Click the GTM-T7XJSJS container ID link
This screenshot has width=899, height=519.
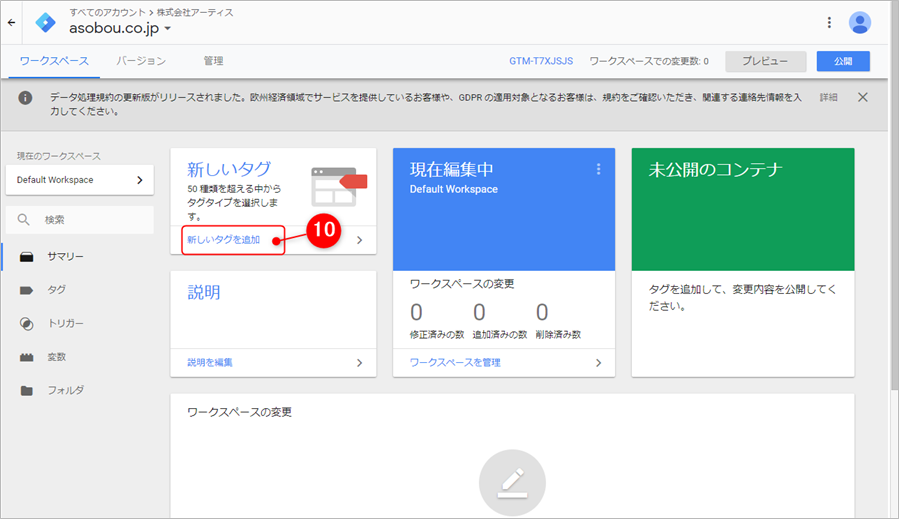coord(541,61)
